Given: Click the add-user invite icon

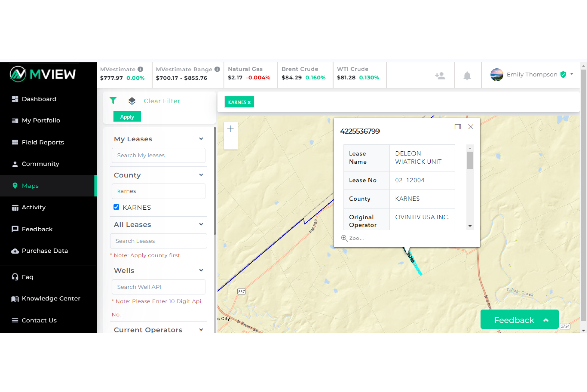Looking at the screenshot, I should click(x=440, y=75).
